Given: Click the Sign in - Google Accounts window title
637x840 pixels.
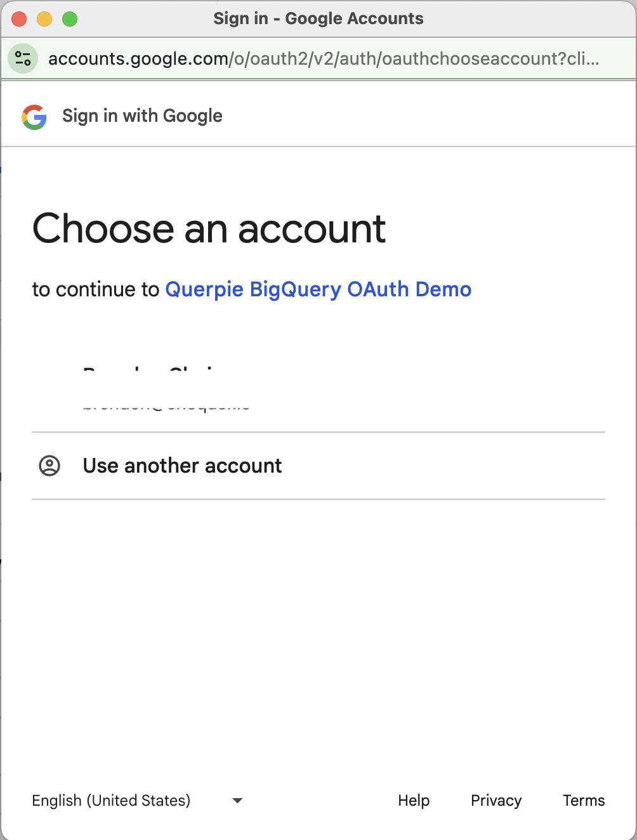Looking at the screenshot, I should 318,18.
